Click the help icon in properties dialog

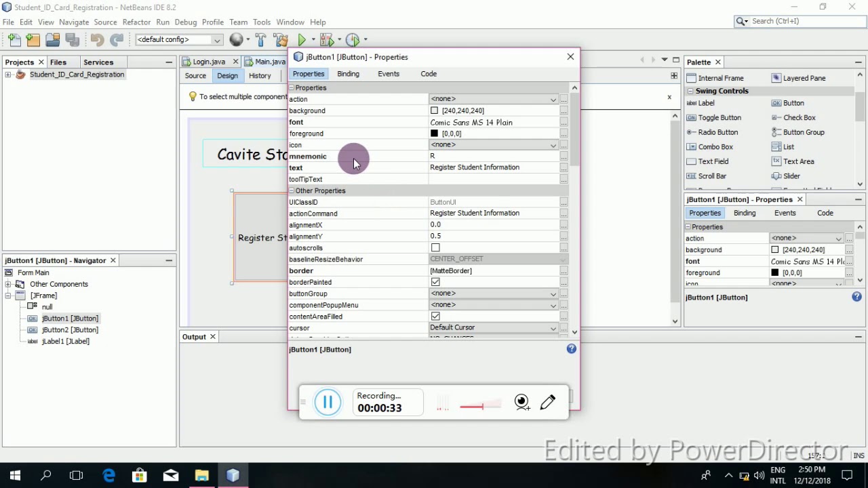click(x=571, y=349)
